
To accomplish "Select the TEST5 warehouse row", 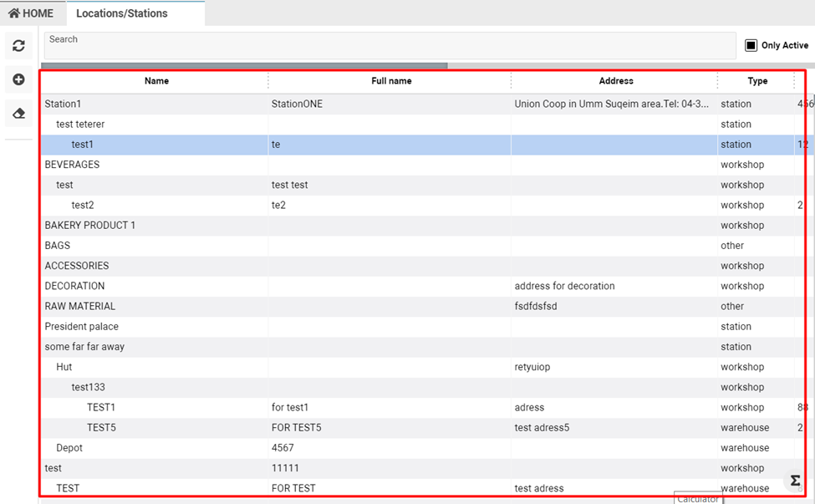I will pyautogui.click(x=101, y=428).
